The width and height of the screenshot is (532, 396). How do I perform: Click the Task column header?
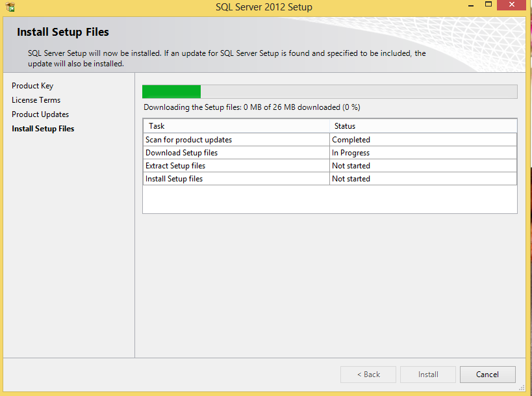pos(236,126)
